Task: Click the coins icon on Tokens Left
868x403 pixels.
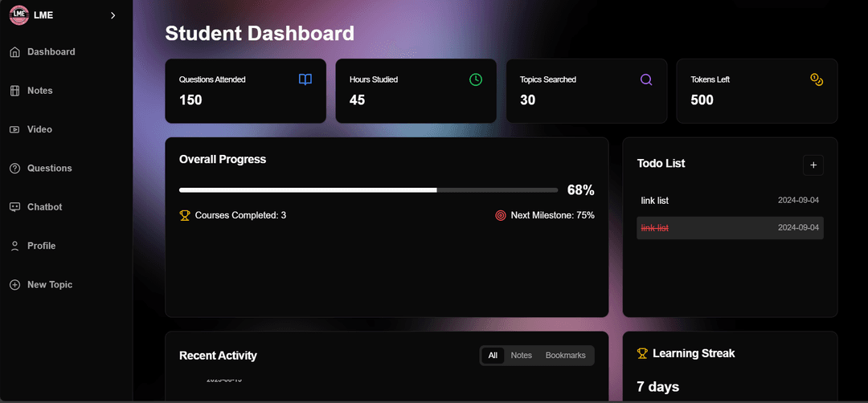Action: 817,79
